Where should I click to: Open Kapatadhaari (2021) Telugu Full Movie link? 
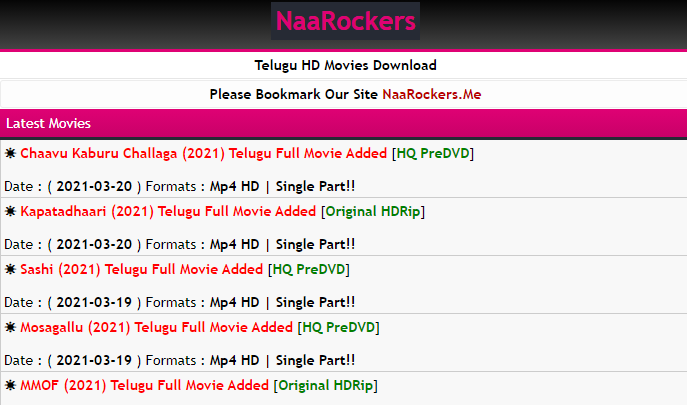point(168,211)
